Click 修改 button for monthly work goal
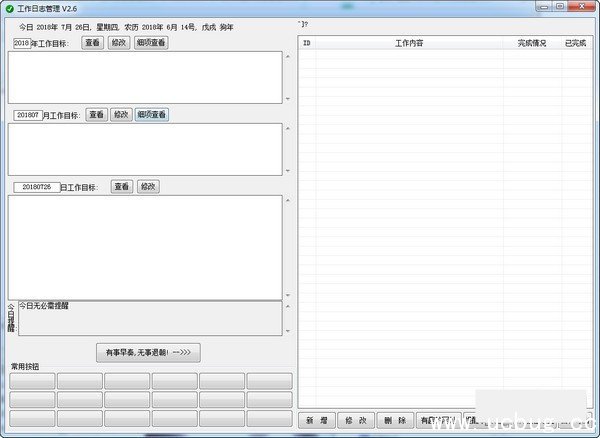The height and width of the screenshot is (438, 600). (x=121, y=115)
